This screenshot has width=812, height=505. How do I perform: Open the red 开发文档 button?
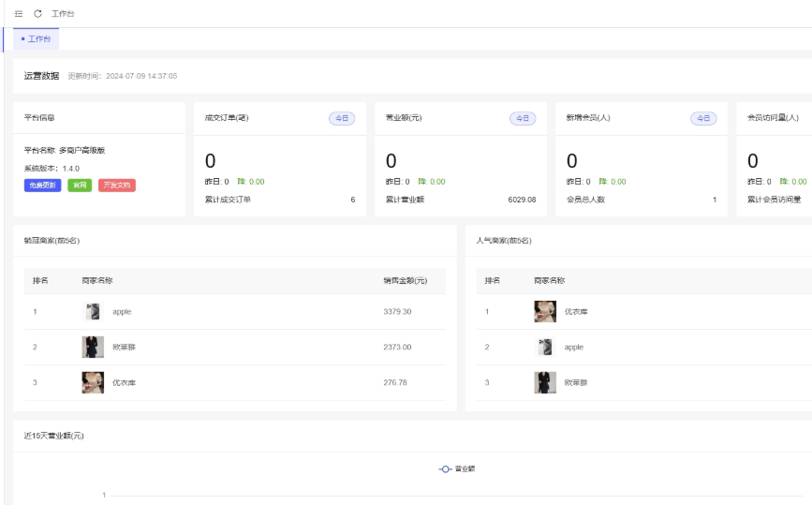[117, 186]
